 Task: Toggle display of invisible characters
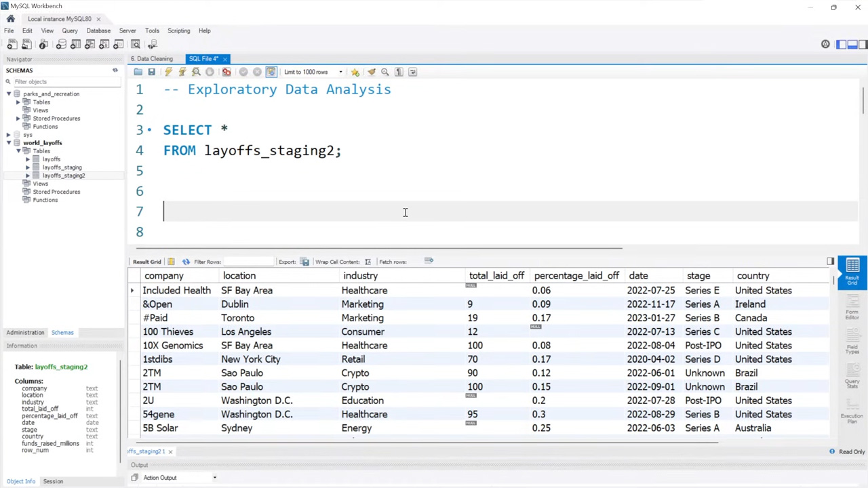tap(399, 72)
